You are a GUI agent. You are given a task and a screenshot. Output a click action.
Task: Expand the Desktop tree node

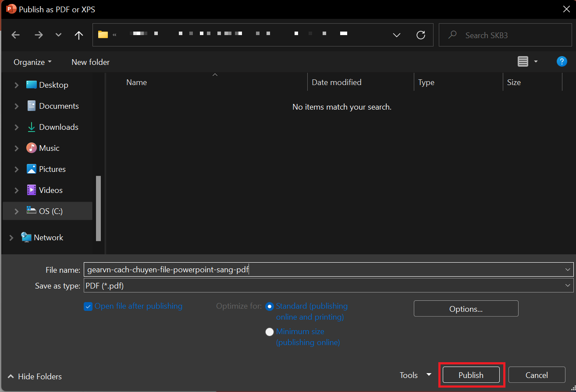click(17, 85)
